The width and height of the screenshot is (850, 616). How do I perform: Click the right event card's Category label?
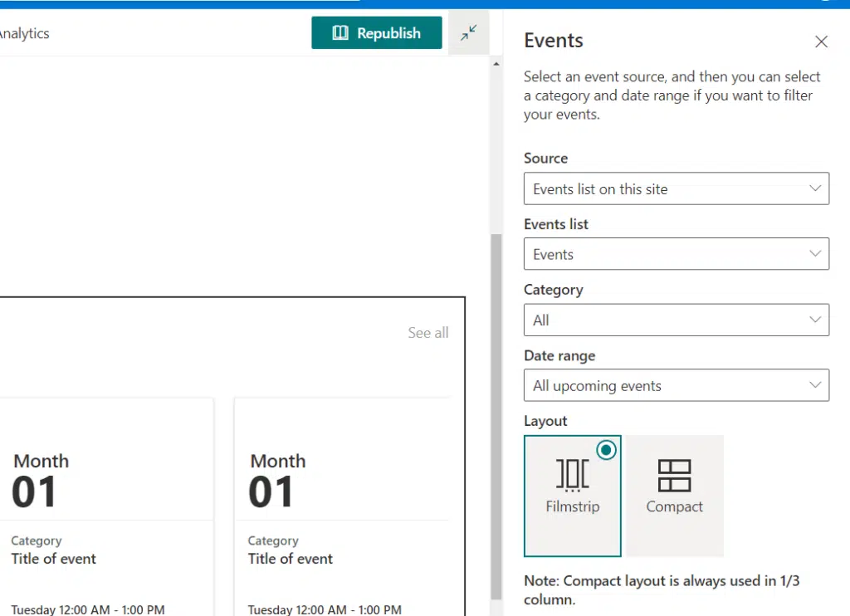pos(273,540)
